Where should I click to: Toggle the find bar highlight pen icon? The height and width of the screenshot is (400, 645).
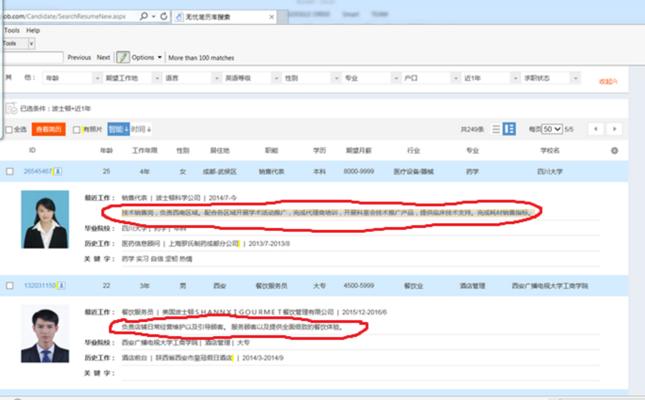tap(123, 57)
